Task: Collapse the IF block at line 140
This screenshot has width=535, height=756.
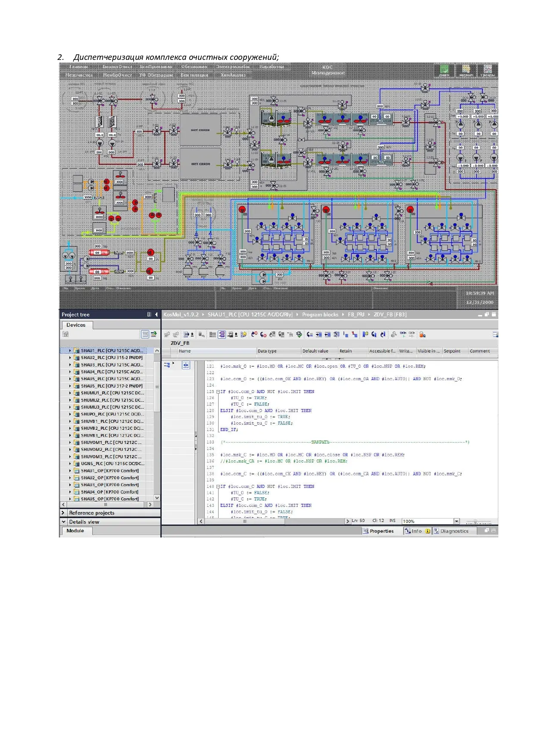Action: (218, 487)
